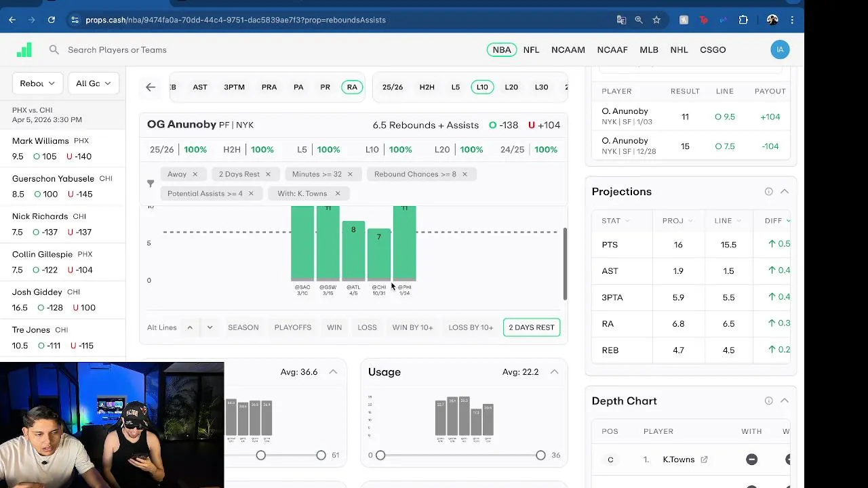Viewport: 868px width, 488px height.
Task: Remove the Away filter chip
Action: point(195,174)
